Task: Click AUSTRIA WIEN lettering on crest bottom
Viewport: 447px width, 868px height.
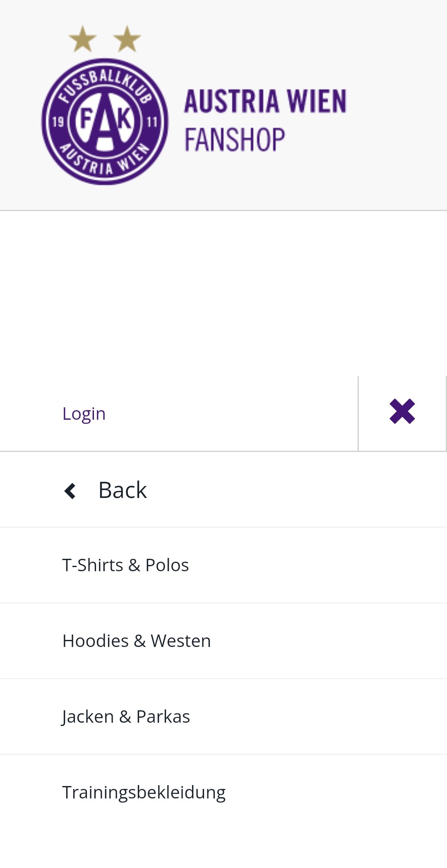Action: (x=105, y=159)
